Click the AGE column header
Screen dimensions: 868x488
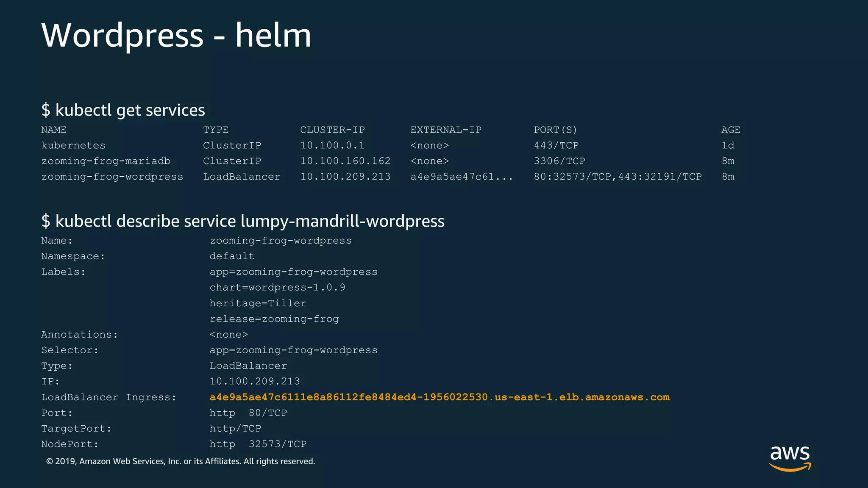(x=731, y=130)
